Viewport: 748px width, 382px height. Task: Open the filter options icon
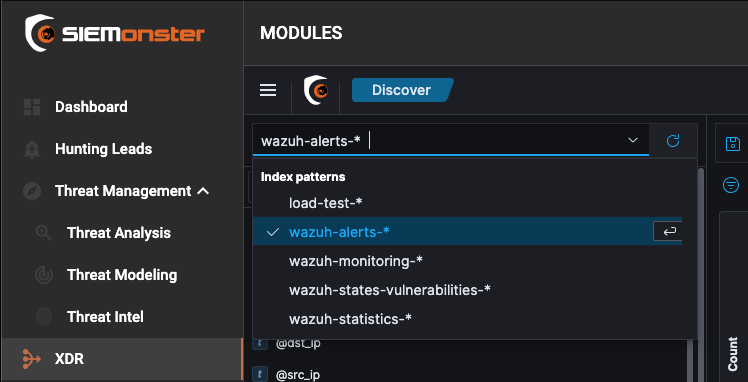[730, 185]
